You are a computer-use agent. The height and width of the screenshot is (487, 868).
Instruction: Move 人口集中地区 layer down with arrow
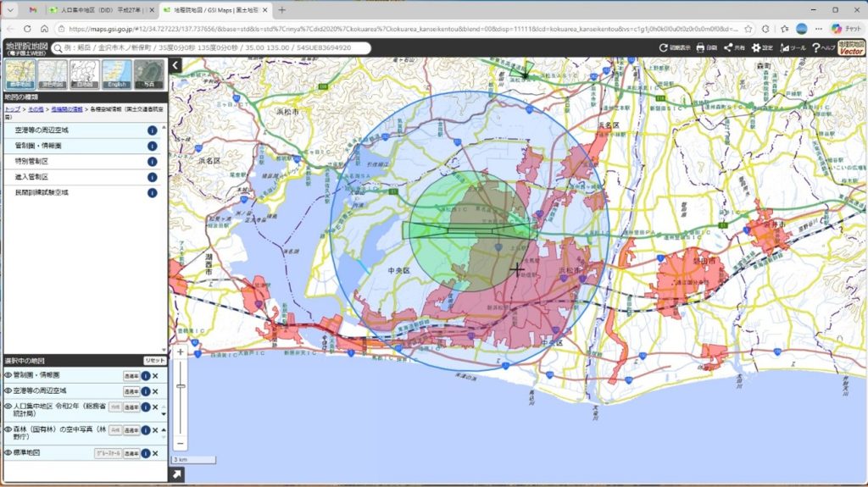(164, 414)
